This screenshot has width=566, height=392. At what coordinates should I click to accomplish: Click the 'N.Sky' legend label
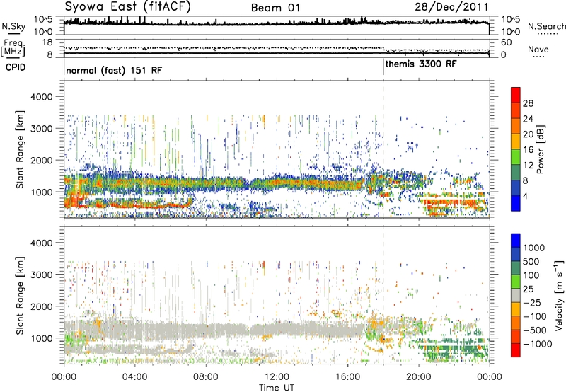(x=13, y=26)
